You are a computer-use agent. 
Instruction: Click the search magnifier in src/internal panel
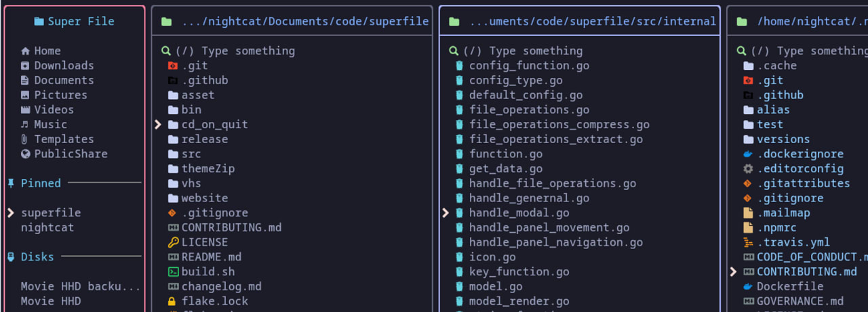454,51
